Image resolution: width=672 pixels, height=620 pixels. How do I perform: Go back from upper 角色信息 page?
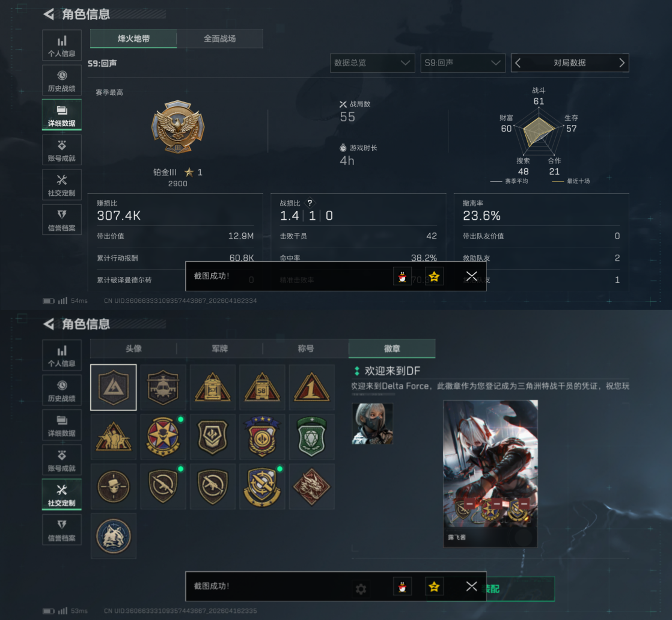(x=49, y=14)
